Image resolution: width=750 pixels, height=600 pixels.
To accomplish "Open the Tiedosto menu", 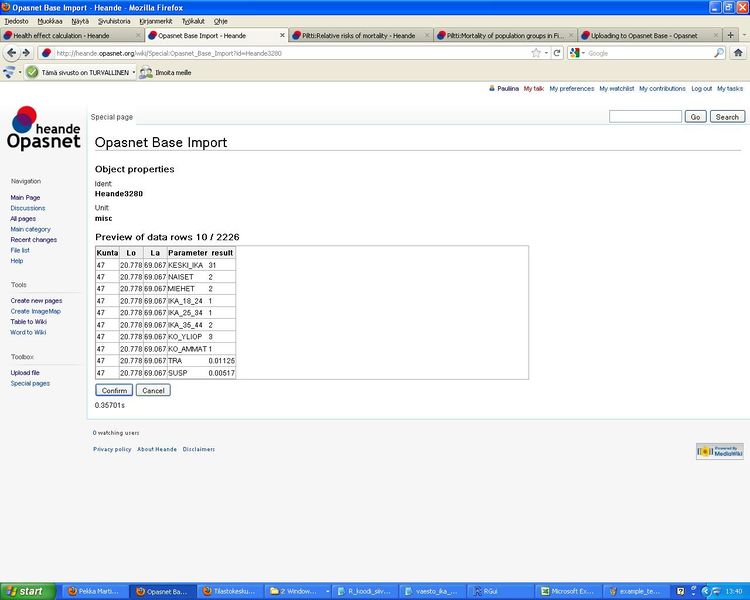I will point(16,21).
